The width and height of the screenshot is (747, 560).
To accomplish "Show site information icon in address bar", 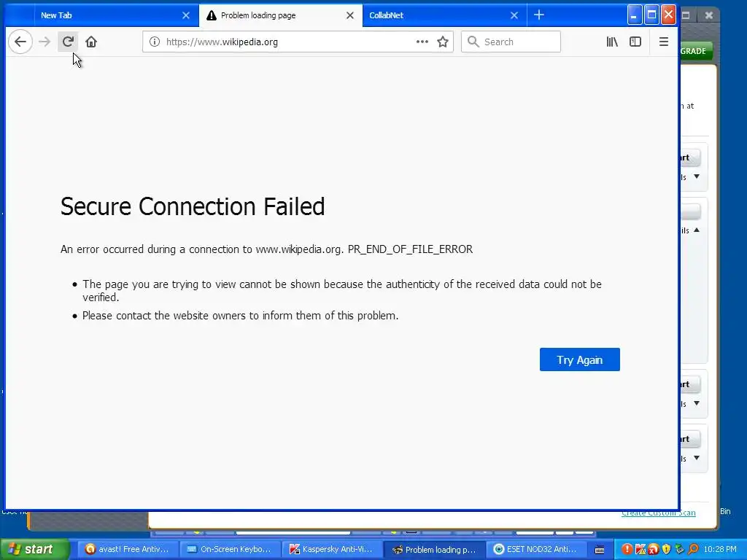I will pos(155,42).
